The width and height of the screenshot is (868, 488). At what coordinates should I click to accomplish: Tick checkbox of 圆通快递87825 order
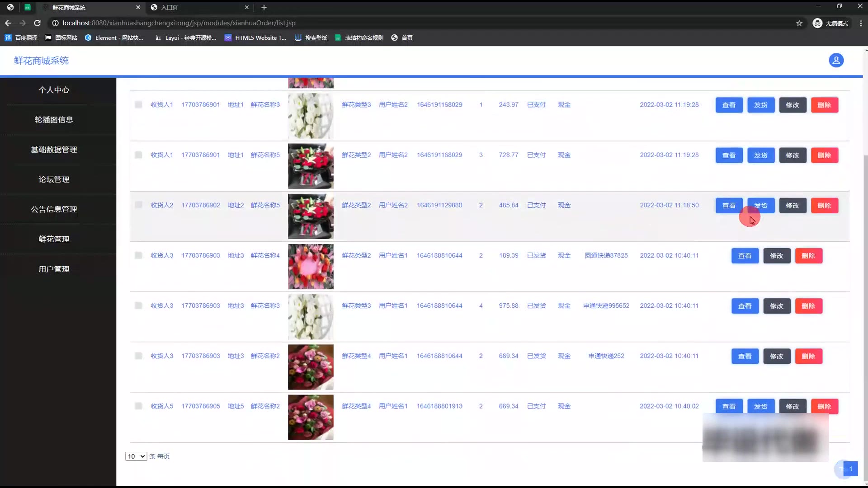138,256
